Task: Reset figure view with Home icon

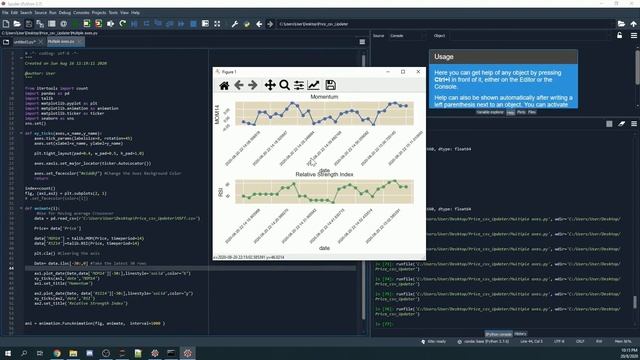Action: click(x=224, y=85)
